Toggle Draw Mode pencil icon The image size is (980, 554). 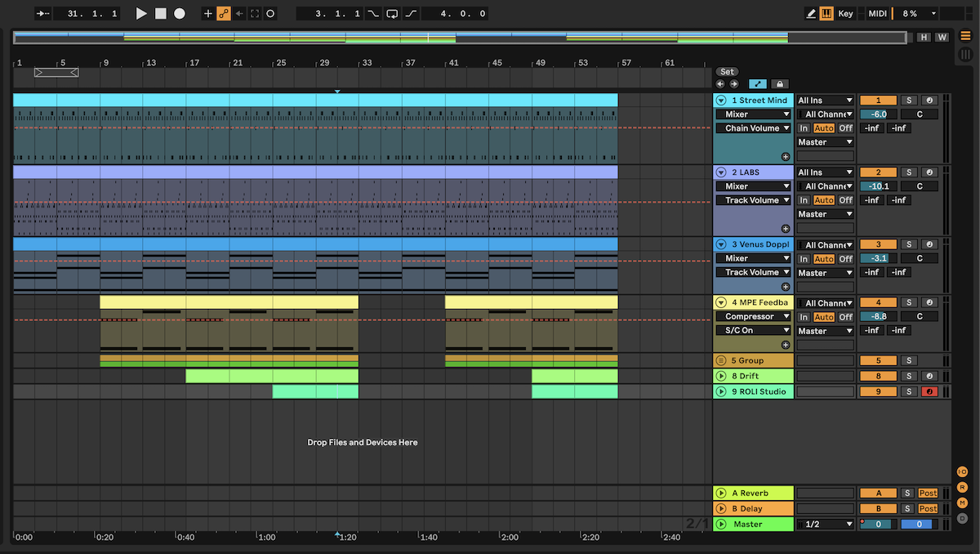coord(811,14)
